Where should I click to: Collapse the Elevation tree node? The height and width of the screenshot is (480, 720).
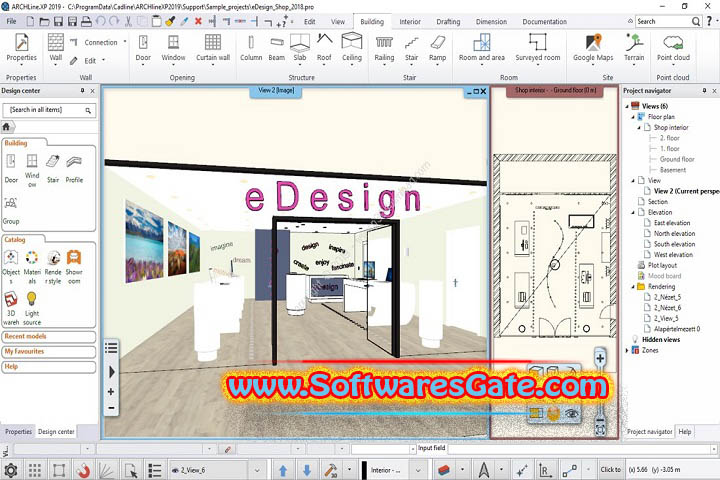coord(633,212)
